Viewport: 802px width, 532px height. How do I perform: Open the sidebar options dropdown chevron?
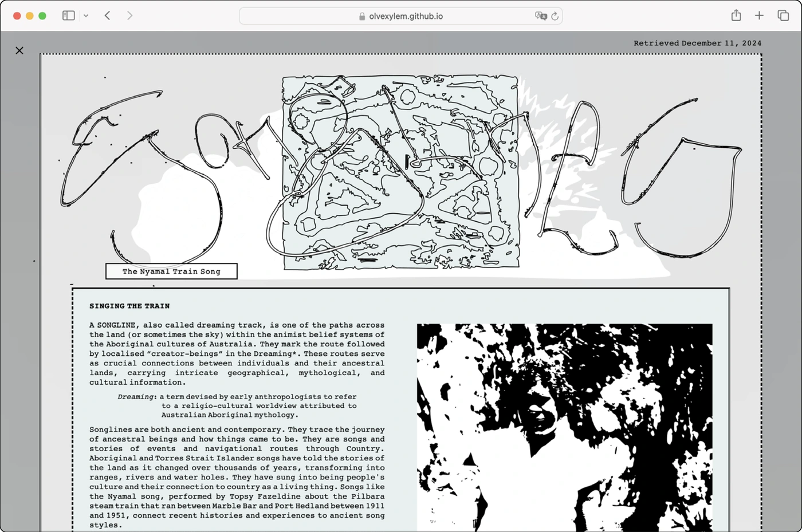coord(86,16)
